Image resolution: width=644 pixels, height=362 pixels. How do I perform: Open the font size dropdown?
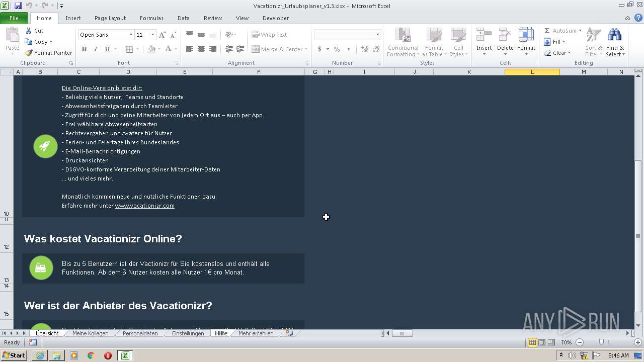tap(152, 35)
